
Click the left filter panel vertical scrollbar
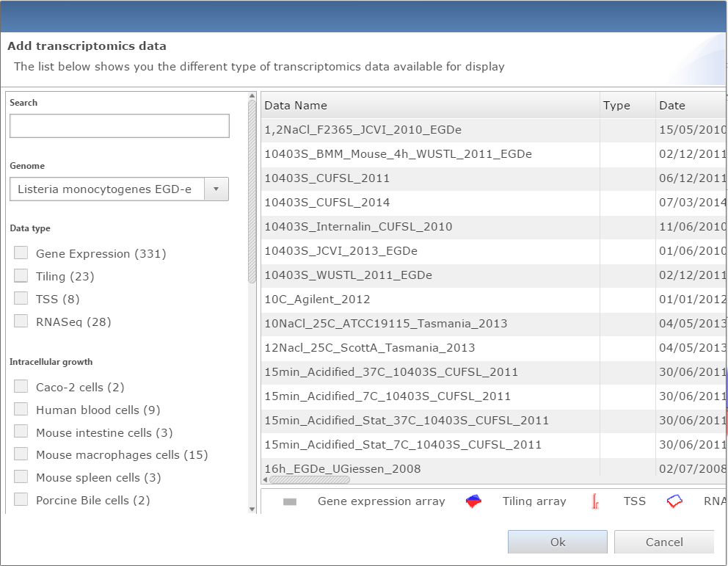(252, 191)
